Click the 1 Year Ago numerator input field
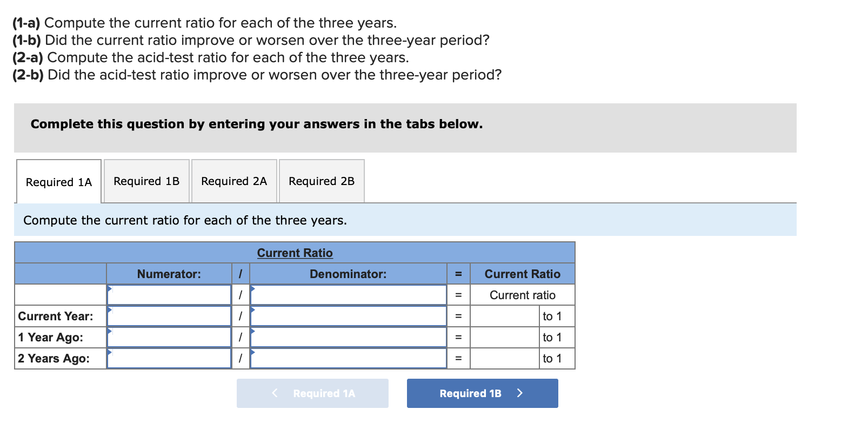This screenshot has height=422, width=868. pos(169,337)
